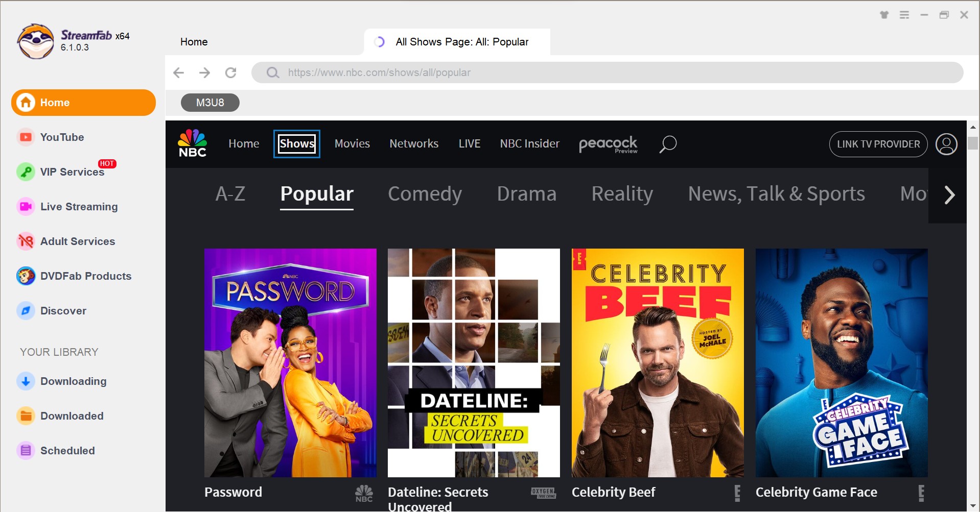The height and width of the screenshot is (512, 980).
Task: Open Live Streaming section
Action: pyautogui.click(x=67, y=207)
